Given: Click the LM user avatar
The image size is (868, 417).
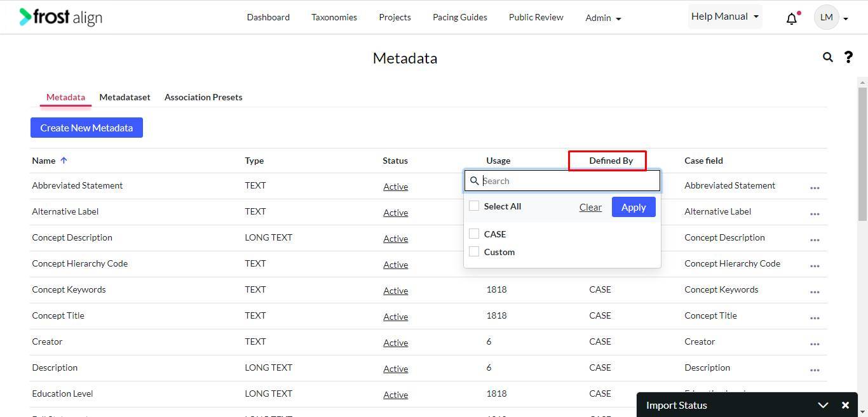Looking at the screenshot, I should 826,17.
